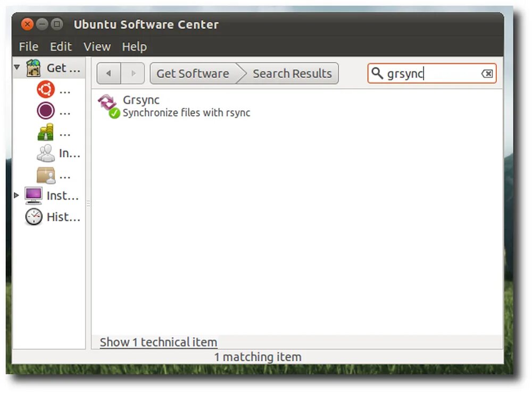Select the Grsync title in results
The image size is (532, 393).
(141, 100)
